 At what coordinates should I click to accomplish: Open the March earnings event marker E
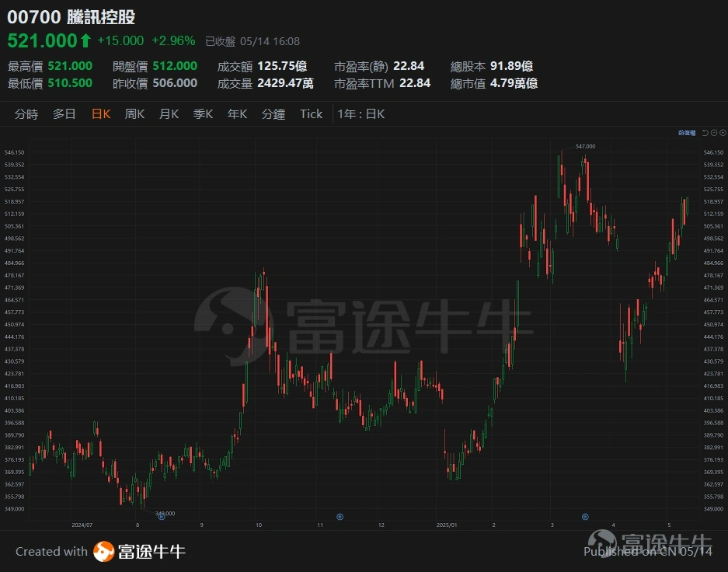point(585,517)
